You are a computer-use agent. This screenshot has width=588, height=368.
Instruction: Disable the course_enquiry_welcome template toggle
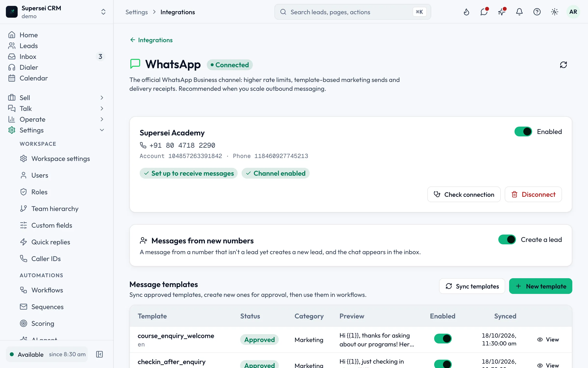(x=443, y=339)
